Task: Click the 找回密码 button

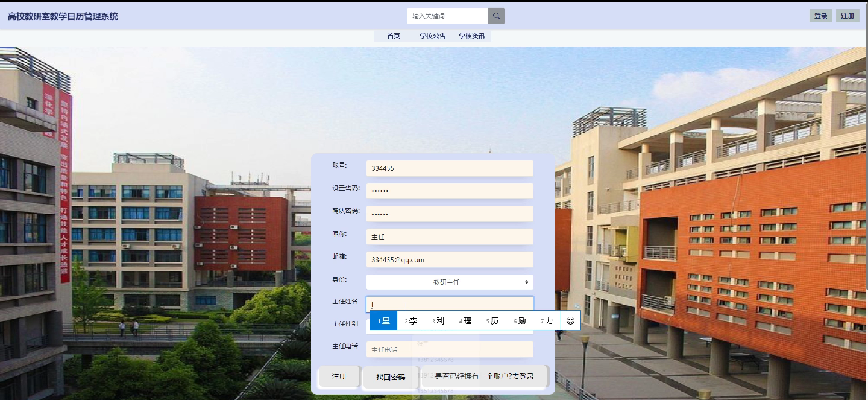Action: click(x=390, y=376)
